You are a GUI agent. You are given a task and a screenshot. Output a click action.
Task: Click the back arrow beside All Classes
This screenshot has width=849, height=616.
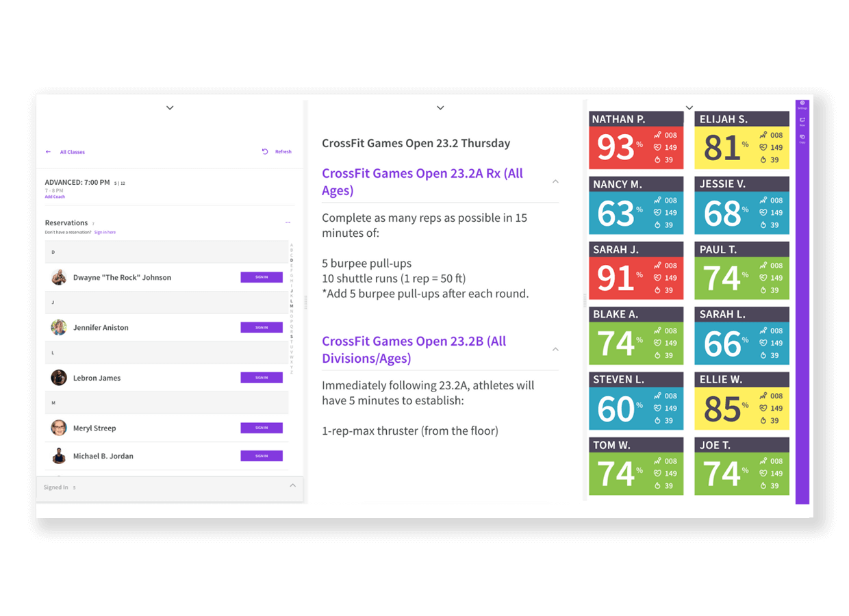pos(48,152)
